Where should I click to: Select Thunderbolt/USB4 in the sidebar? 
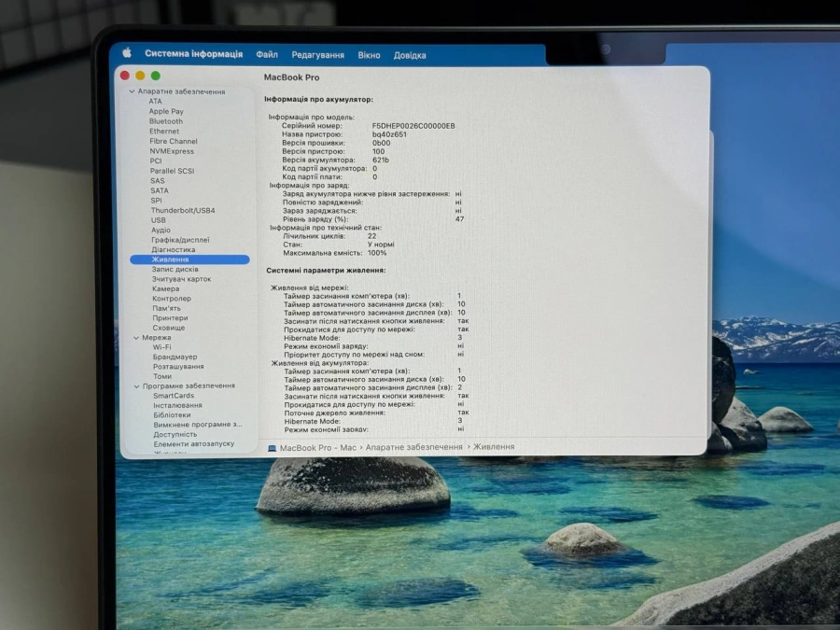click(x=184, y=209)
